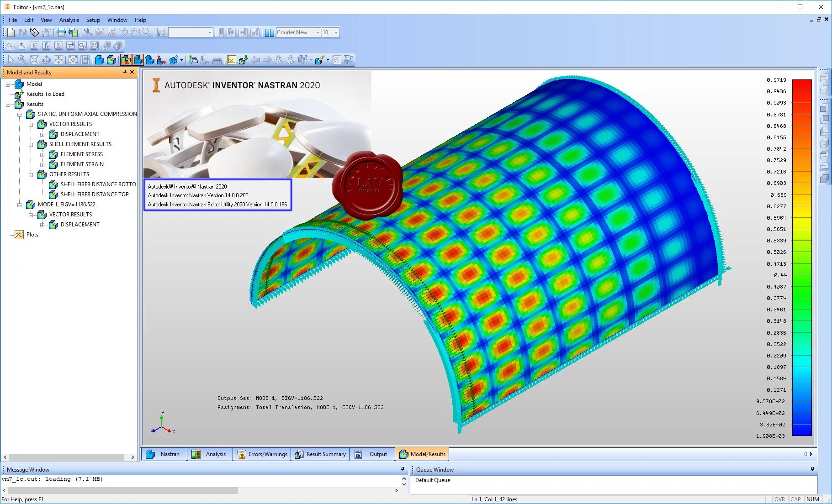Toggle pin on the Queue Window

point(812,469)
